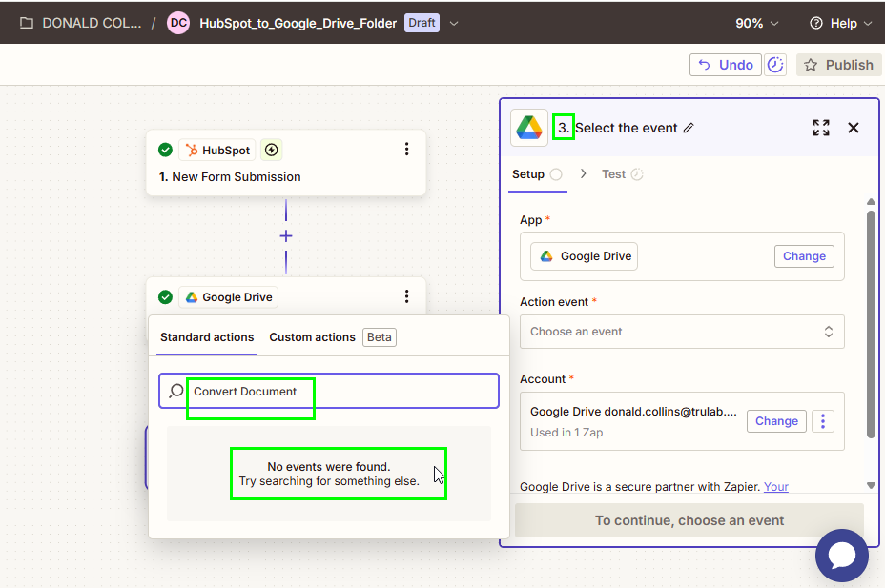Click the Undo button
Image resolution: width=885 pixels, height=588 pixels.
tap(726, 65)
